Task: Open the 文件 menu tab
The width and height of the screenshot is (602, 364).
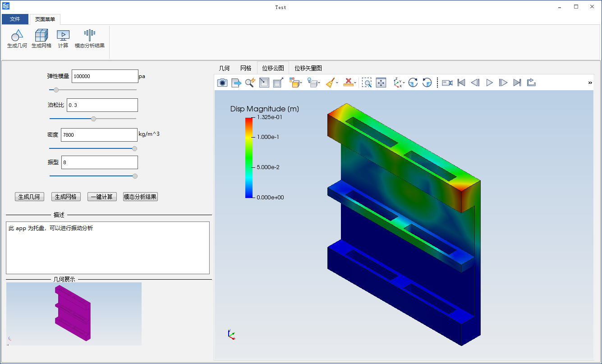Action: click(x=15, y=19)
